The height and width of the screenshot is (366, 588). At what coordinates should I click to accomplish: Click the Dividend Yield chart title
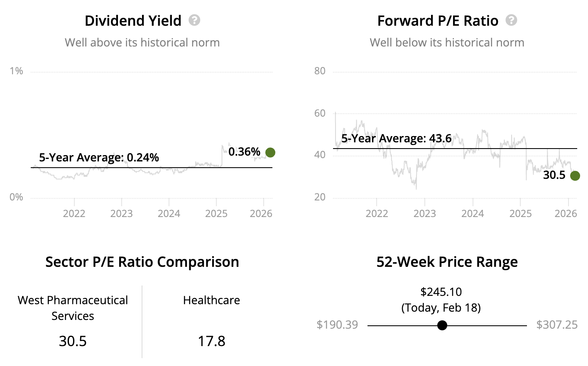pos(133,21)
